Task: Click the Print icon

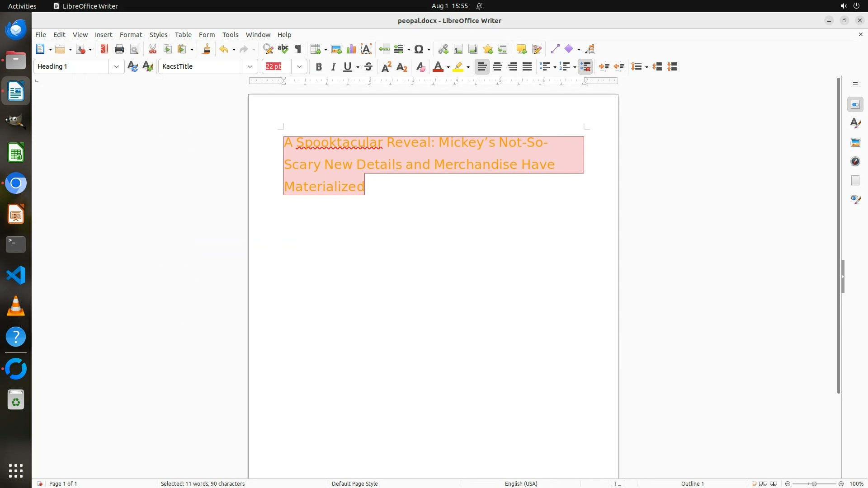Action: coord(119,49)
